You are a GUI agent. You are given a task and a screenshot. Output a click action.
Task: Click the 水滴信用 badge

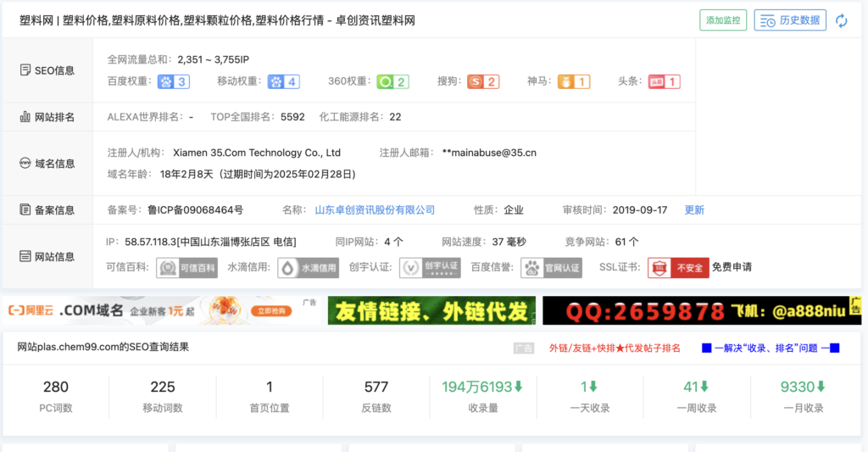[308, 268]
